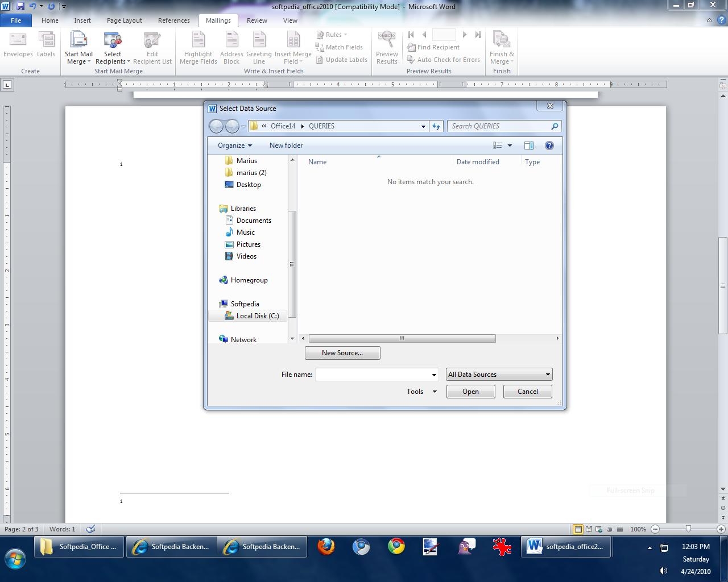Viewport: 728px width, 582px height.
Task: Expand the Tools dropdown
Action: (421, 392)
